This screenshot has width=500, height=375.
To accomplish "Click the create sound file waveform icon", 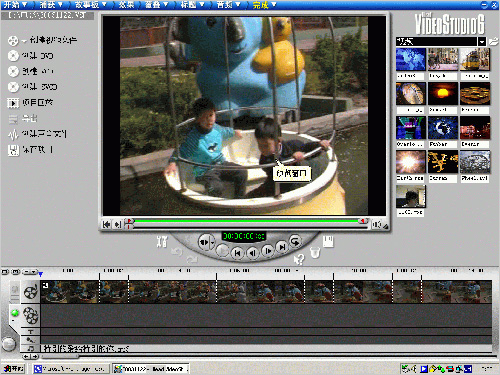I will click(x=13, y=134).
